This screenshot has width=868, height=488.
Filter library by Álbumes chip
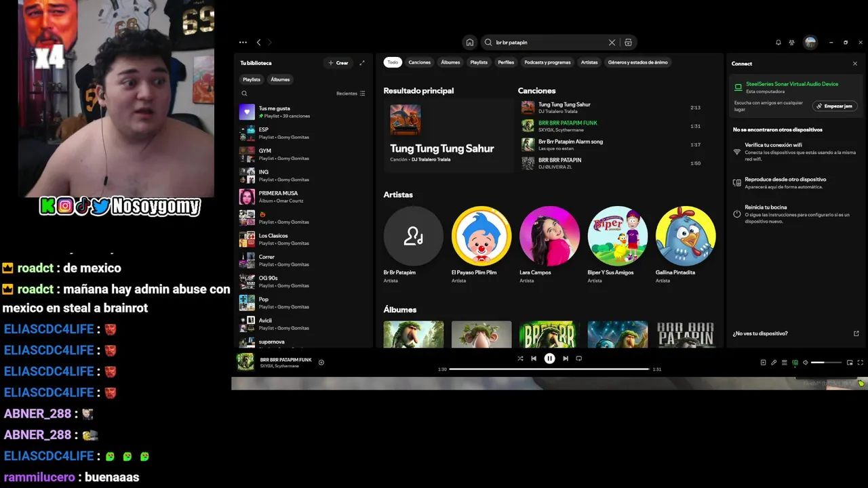pyautogui.click(x=280, y=79)
